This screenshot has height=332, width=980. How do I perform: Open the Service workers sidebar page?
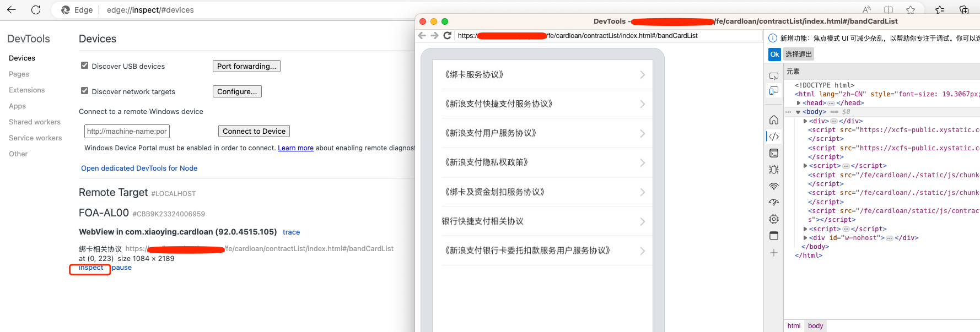click(35, 138)
